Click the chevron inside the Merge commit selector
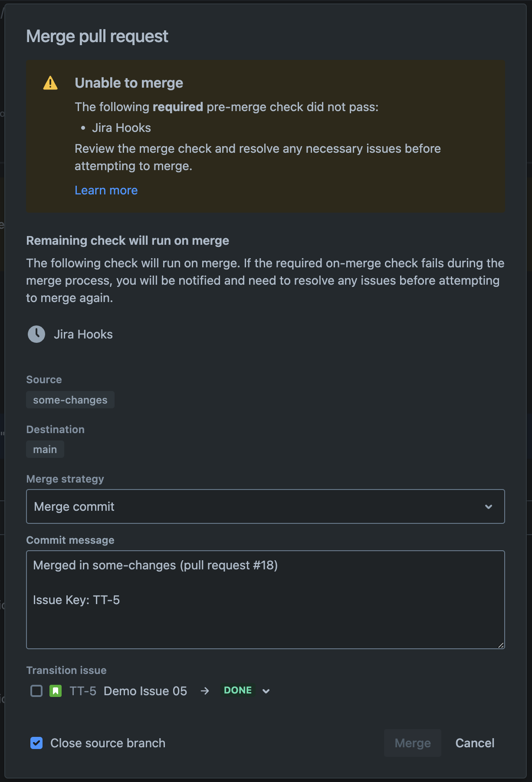 point(489,506)
